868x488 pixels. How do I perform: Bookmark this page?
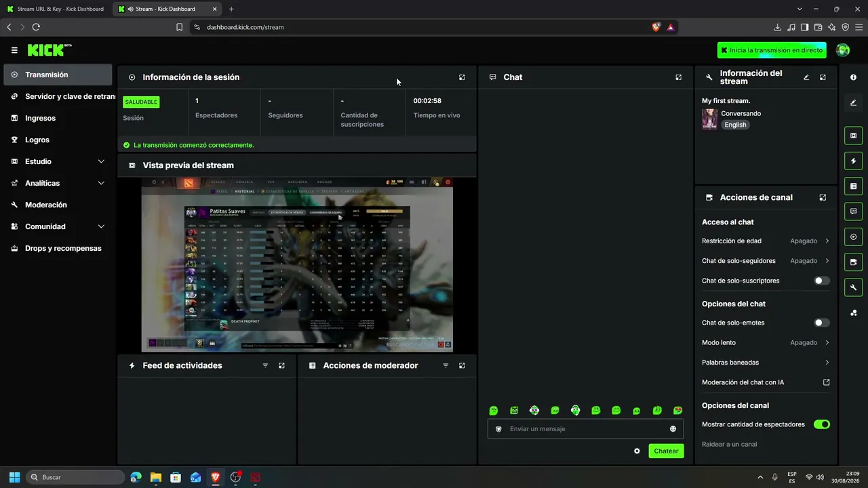tap(179, 27)
